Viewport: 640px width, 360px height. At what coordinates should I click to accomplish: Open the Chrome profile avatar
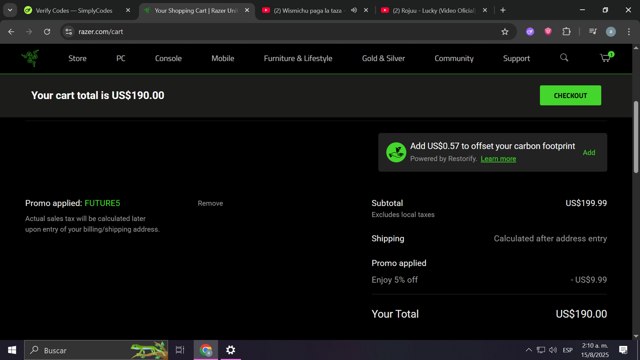point(611,31)
